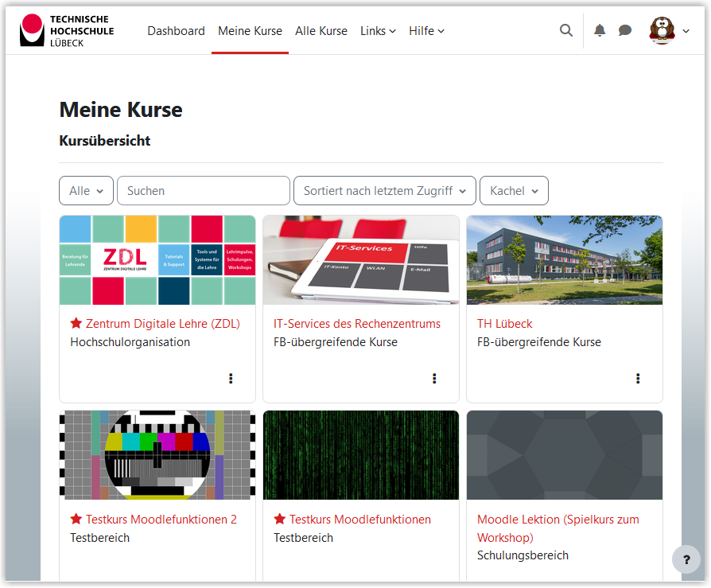
Task: Click Hochschulorganisation category text
Action: pos(130,342)
